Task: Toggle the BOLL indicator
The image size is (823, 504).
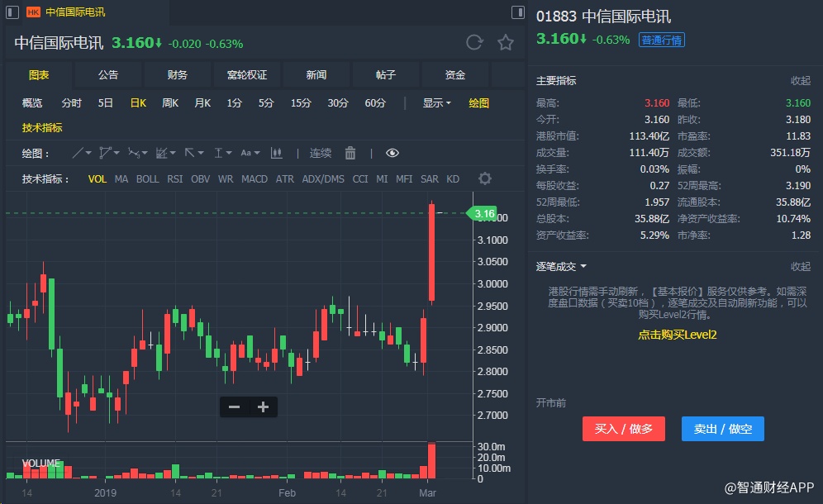Action: [x=147, y=179]
